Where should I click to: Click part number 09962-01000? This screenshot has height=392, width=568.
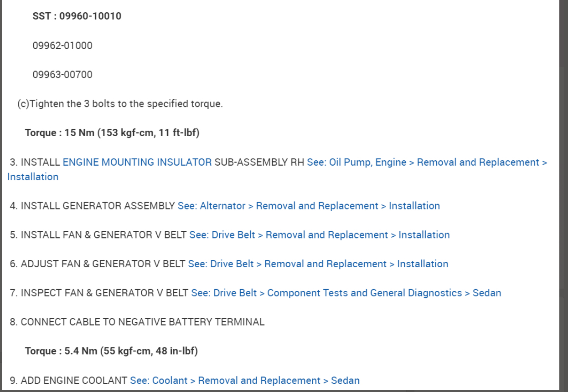[62, 46]
